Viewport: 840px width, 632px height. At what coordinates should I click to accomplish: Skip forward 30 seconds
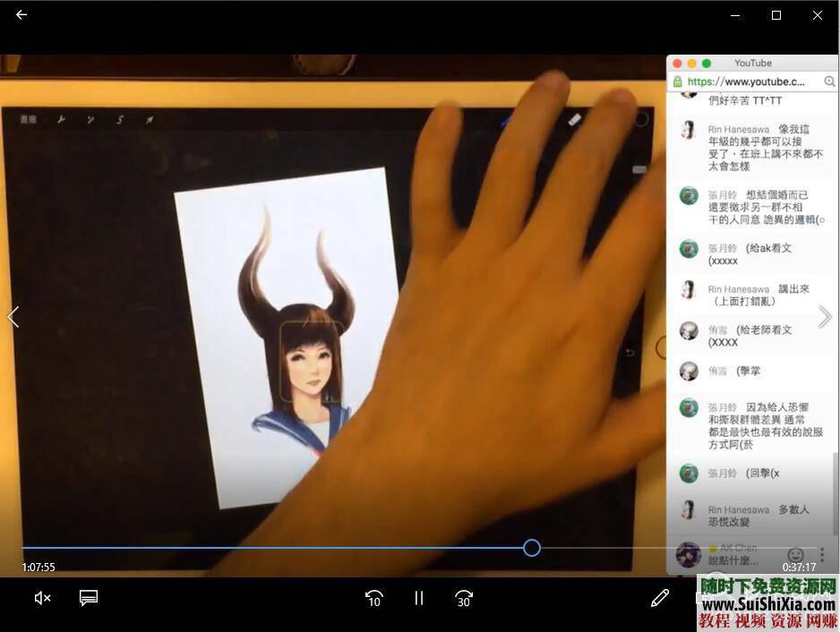click(x=463, y=598)
